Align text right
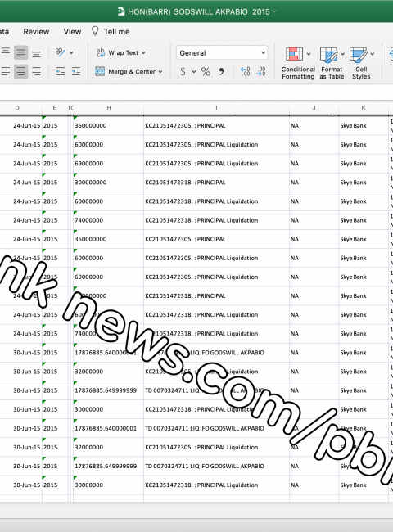393x532 pixels. pyautogui.click(x=36, y=71)
